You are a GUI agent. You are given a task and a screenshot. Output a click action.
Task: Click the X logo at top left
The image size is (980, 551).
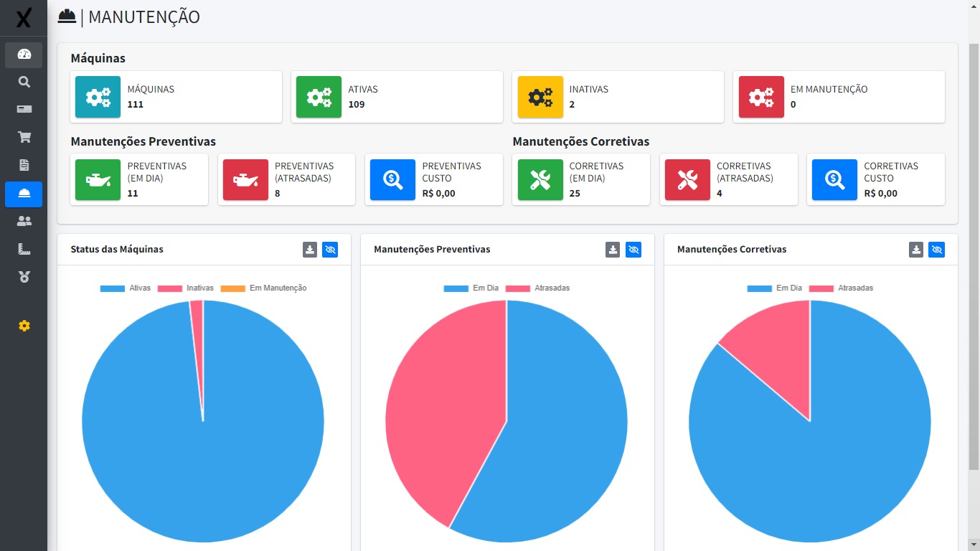tap(24, 18)
